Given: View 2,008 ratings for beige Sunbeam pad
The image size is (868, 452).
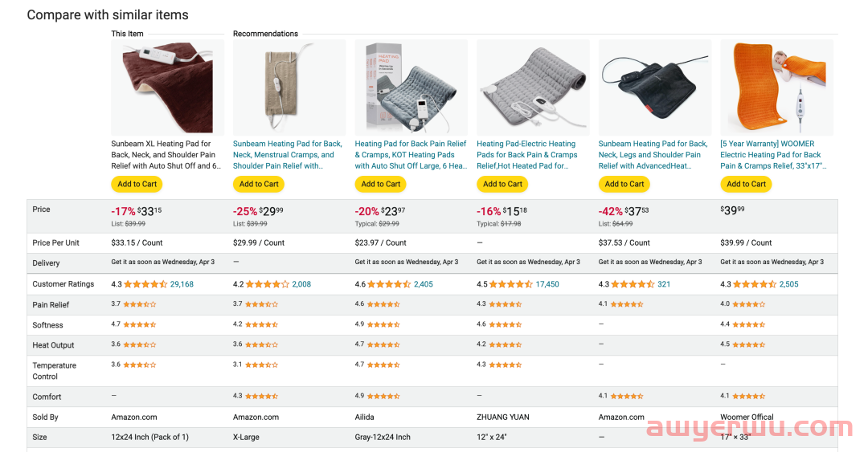Looking at the screenshot, I should click(301, 284).
